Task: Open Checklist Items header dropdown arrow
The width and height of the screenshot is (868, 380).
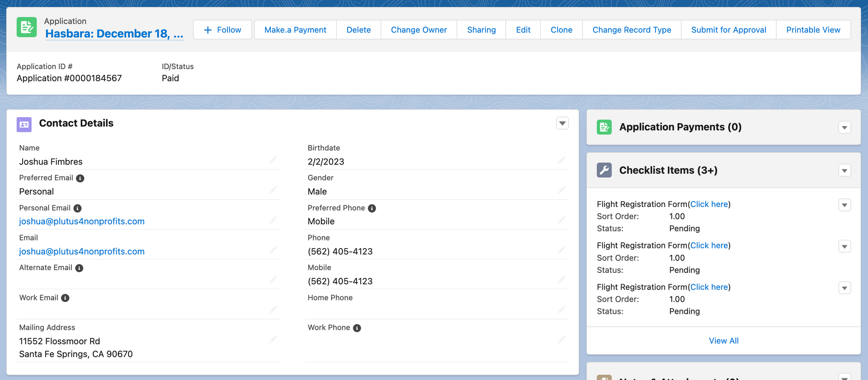Action: pos(844,171)
